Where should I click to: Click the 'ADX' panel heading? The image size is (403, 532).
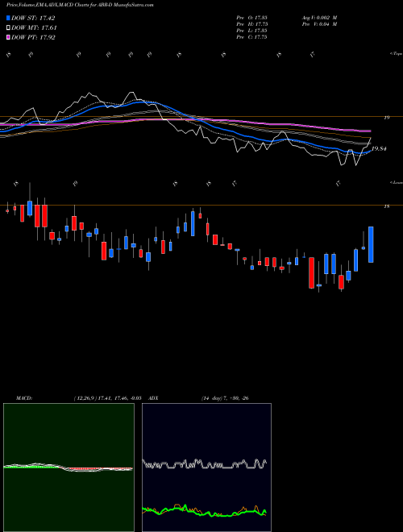[x=154, y=398]
